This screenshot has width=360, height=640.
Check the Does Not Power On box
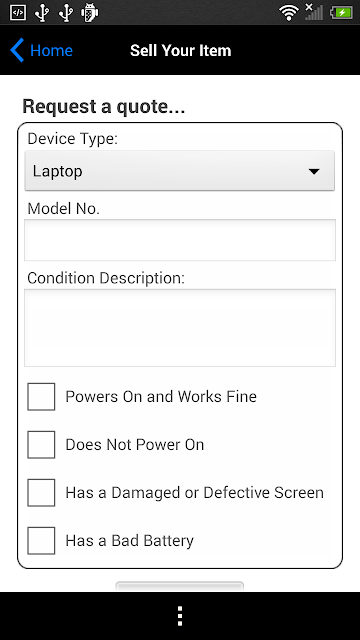pyautogui.click(x=41, y=444)
